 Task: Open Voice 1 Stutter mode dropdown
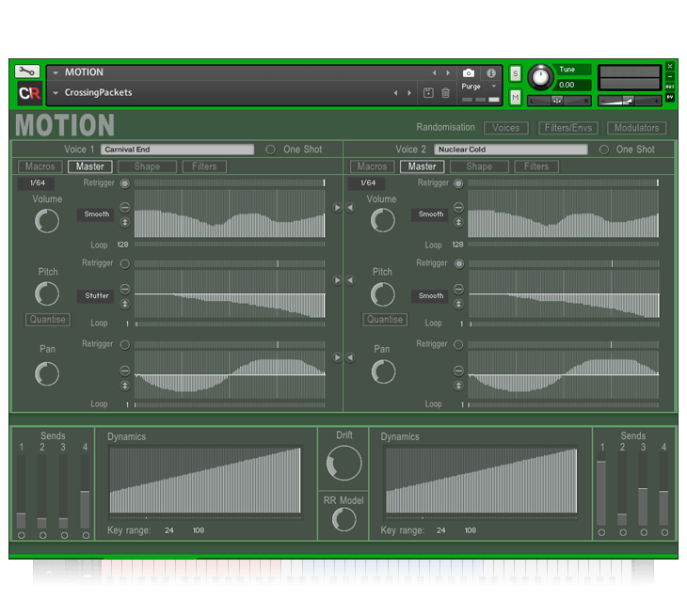tap(96, 295)
